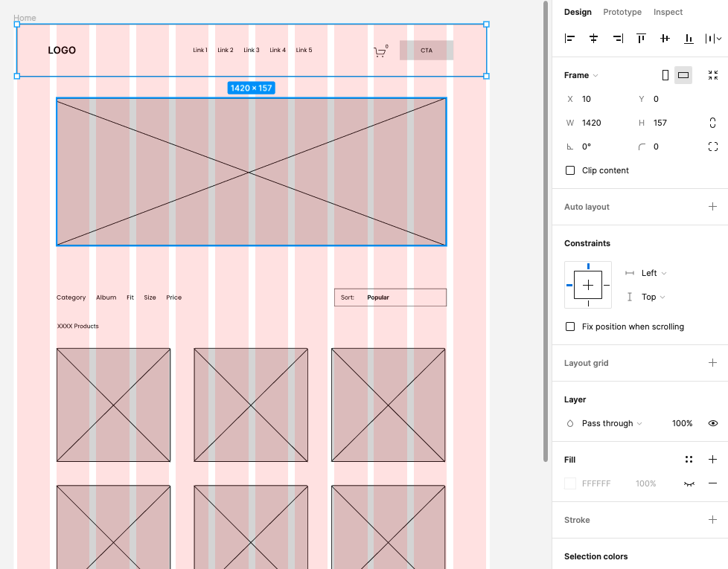Add auto layout with the plus button
The width and height of the screenshot is (728, 569).
tap(712, 206)
